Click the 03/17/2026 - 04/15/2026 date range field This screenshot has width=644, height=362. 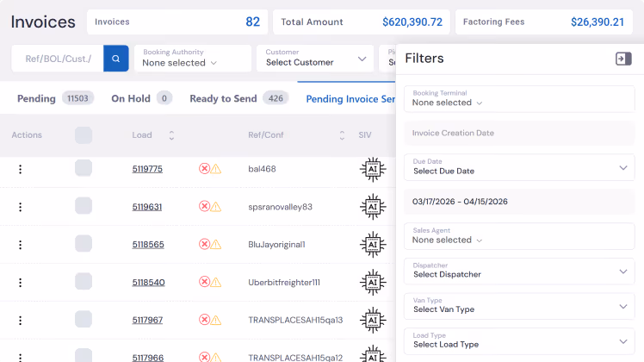[x=519, y=202]
